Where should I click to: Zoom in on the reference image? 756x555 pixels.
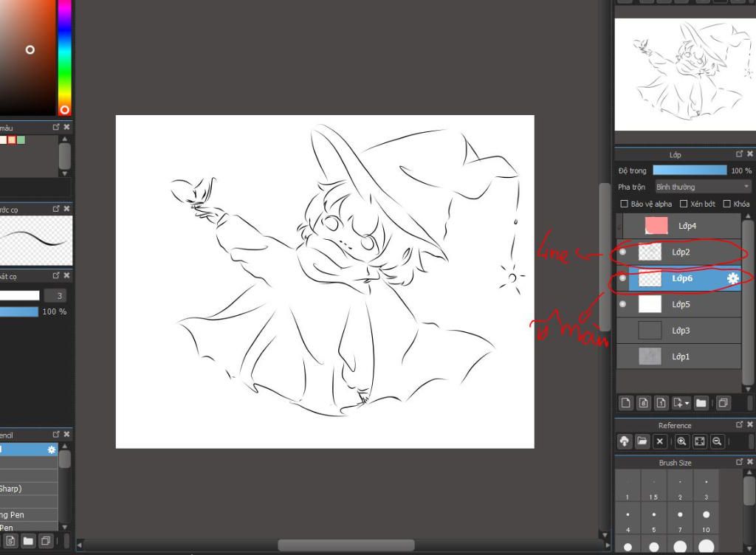pyautogui.click(x=681, y=441)
